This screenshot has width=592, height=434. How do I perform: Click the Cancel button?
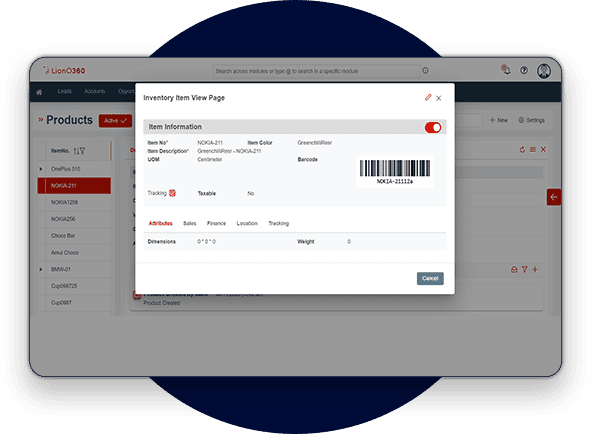(x=430, y=279)
